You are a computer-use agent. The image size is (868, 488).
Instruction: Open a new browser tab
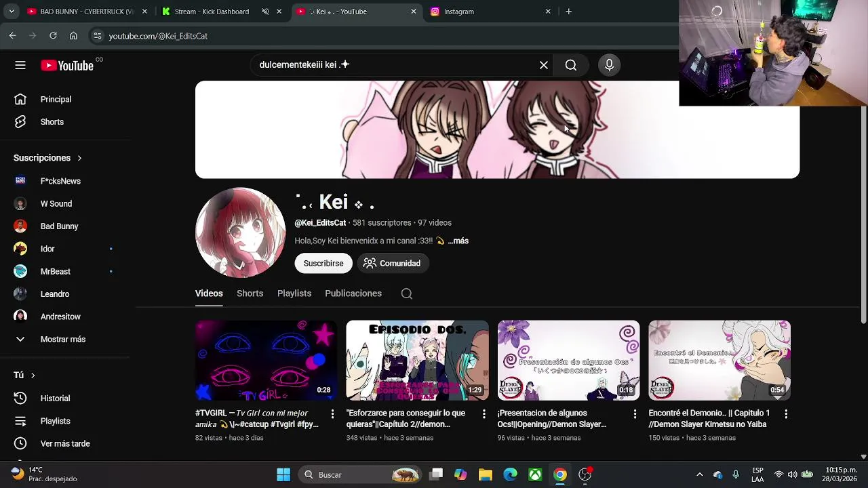[568, 12]
